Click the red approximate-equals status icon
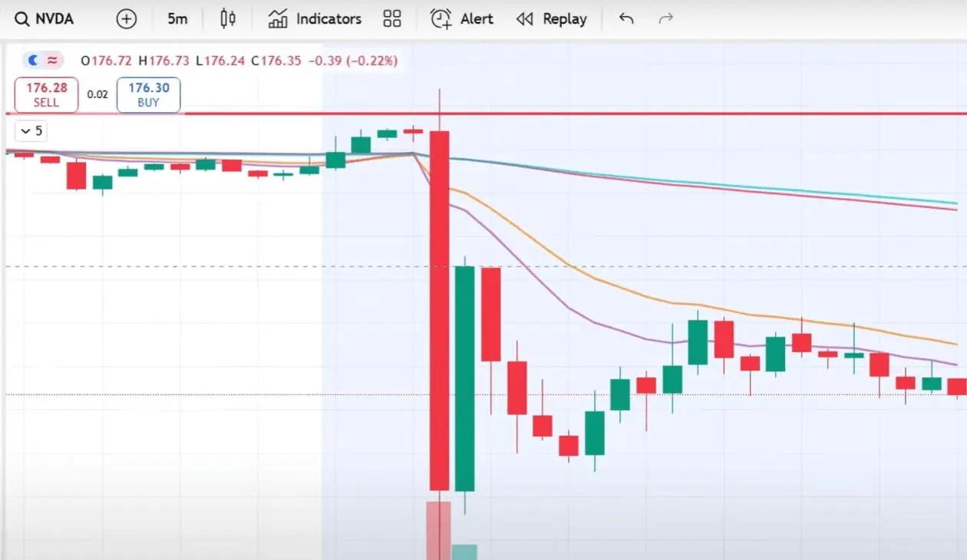 [53, 60]
